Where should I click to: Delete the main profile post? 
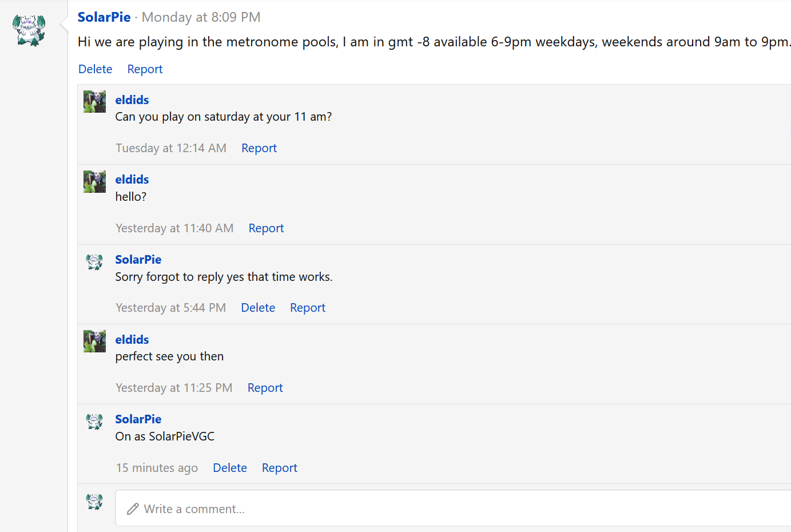(x=95, y=69)
